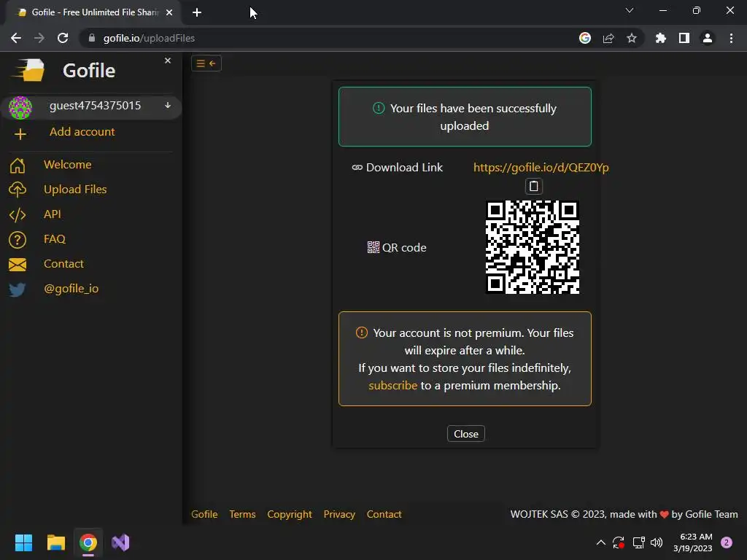The image size is (747, 560).
Task: Open browser Extensions puzzle icon
Action: pos(660,38)
